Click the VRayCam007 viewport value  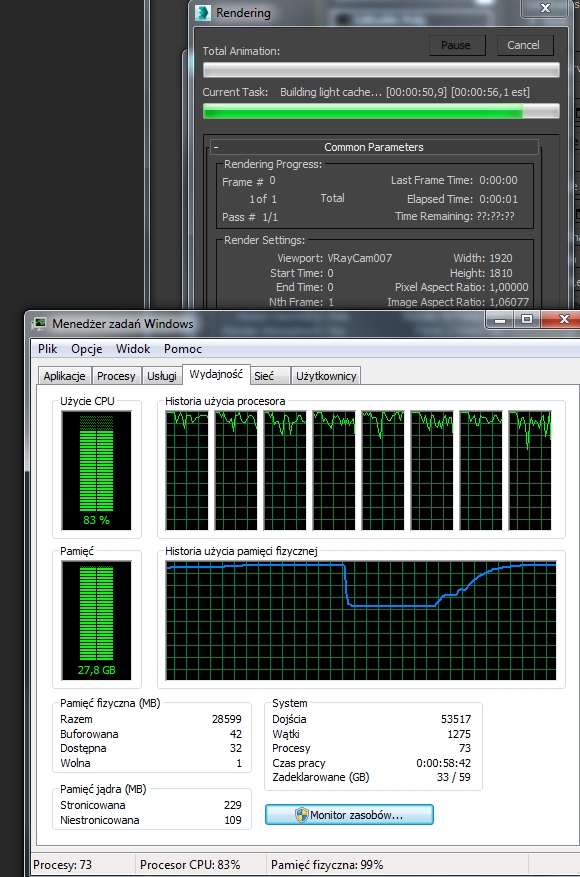(x=360, y=258)
